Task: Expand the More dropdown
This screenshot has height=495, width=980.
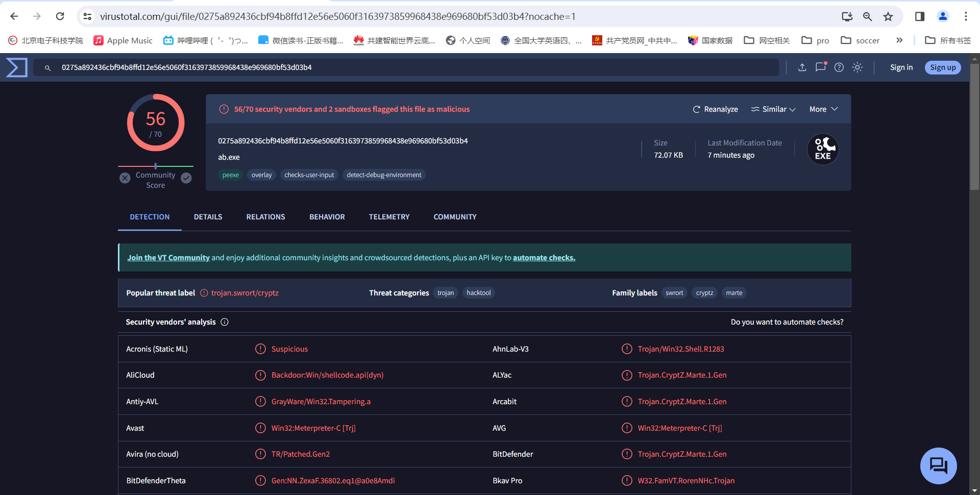Action: [x=823, y=109]
